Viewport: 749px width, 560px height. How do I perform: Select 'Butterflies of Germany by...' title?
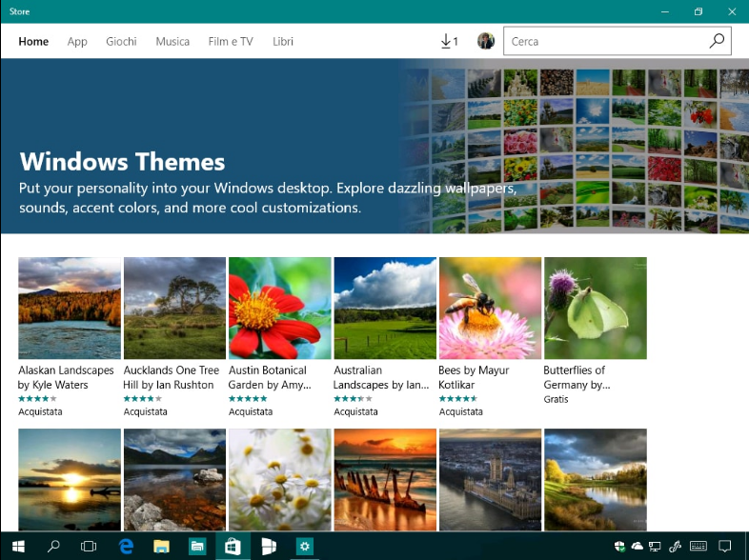tap(577, 377)
